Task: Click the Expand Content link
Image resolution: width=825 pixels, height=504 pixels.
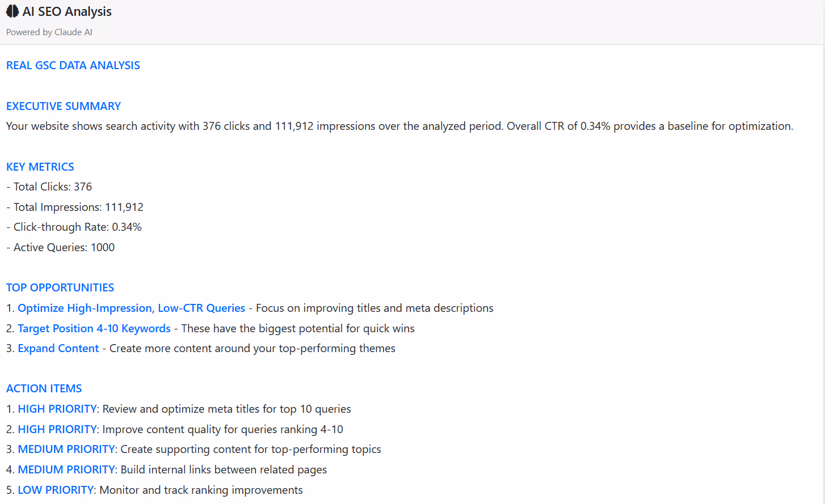Action: point(58,348)
